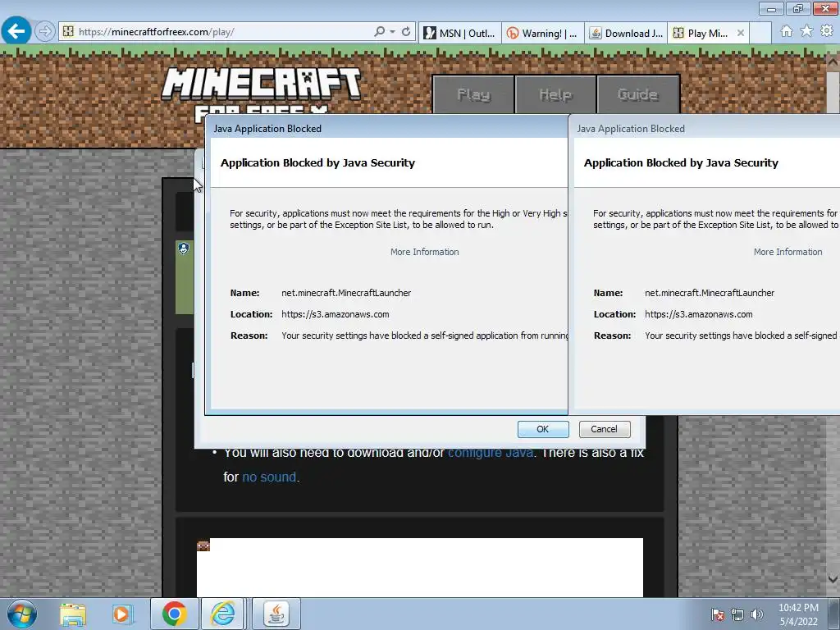Click the small Minecraft block icon above white panel
The height and width of the screenshot is (630, 840).
click(203, 546)
